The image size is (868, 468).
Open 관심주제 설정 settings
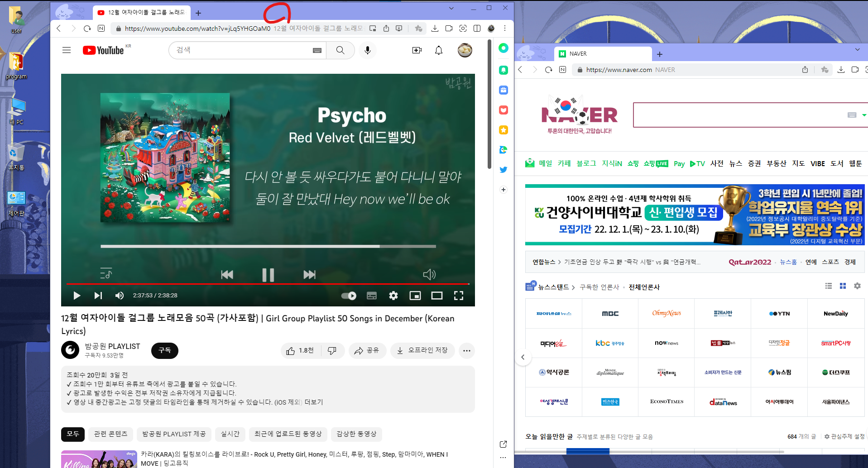(845, 436)
